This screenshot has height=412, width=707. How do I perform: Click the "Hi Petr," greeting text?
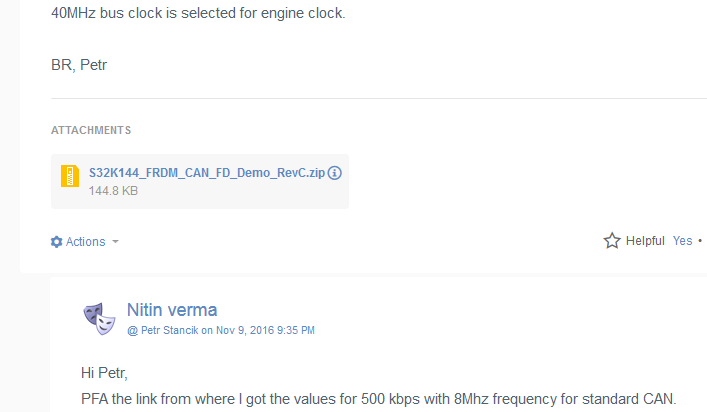click(104, 374)
